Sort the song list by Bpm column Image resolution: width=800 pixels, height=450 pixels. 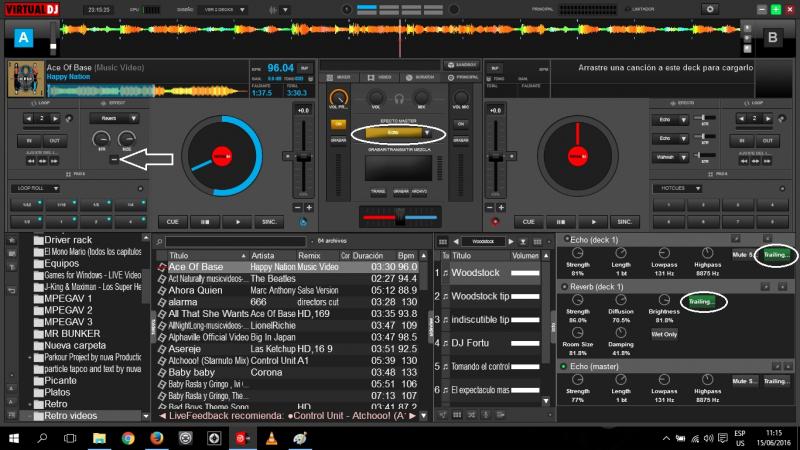pyautogui.click(x=406, y=256)
